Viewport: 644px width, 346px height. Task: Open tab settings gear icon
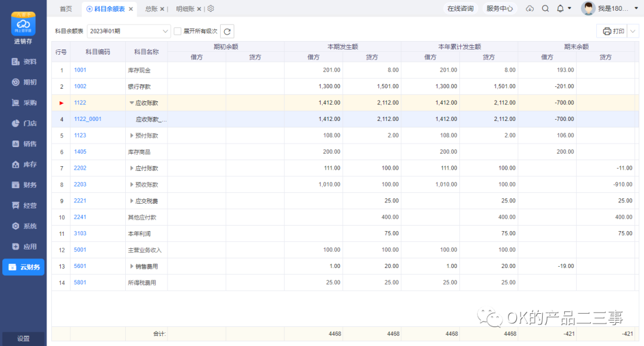coord(210,9)
